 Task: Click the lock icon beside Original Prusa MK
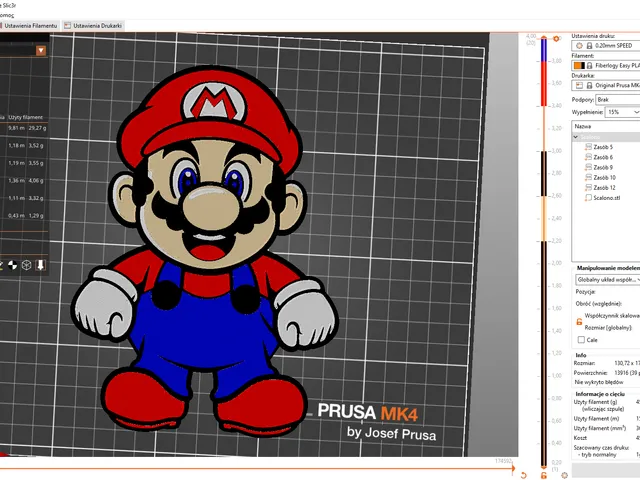click(x=589, y=85)
